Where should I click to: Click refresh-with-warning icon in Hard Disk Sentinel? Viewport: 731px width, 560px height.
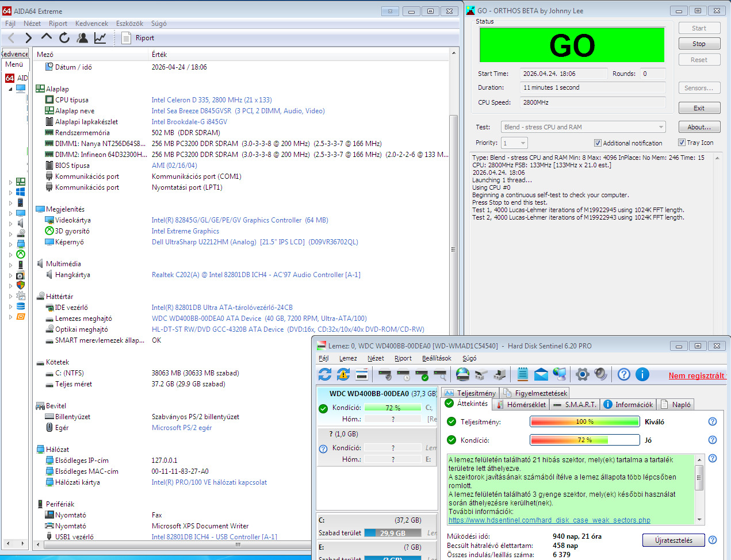coord(343,374)
